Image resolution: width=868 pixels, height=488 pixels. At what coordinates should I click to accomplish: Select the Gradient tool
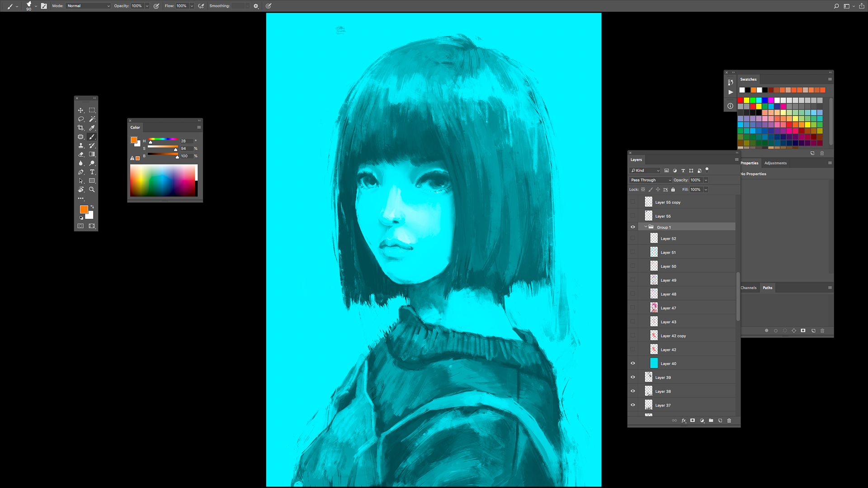tap(92, 155)
